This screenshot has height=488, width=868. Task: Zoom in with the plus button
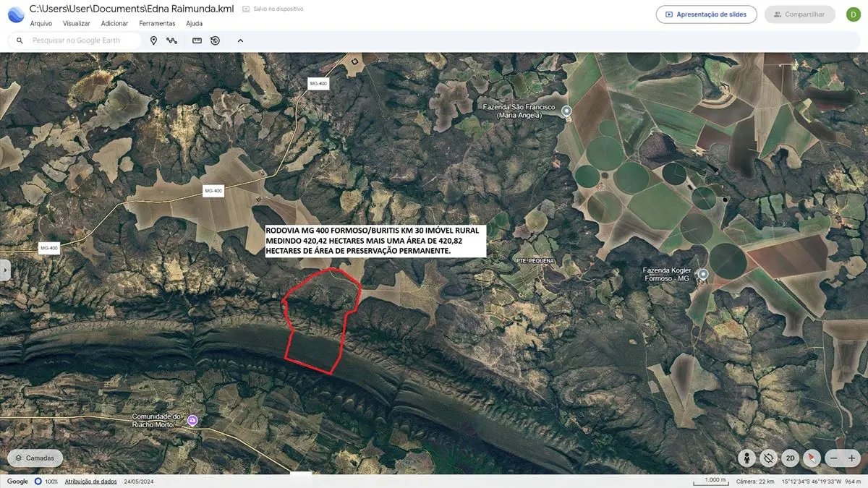click(x=851, y=458)
